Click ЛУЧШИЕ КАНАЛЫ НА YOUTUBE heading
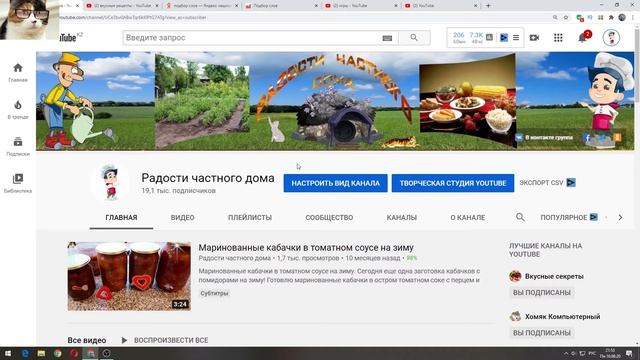This screenshot has width=640, height=360. (x=545, y=250)
